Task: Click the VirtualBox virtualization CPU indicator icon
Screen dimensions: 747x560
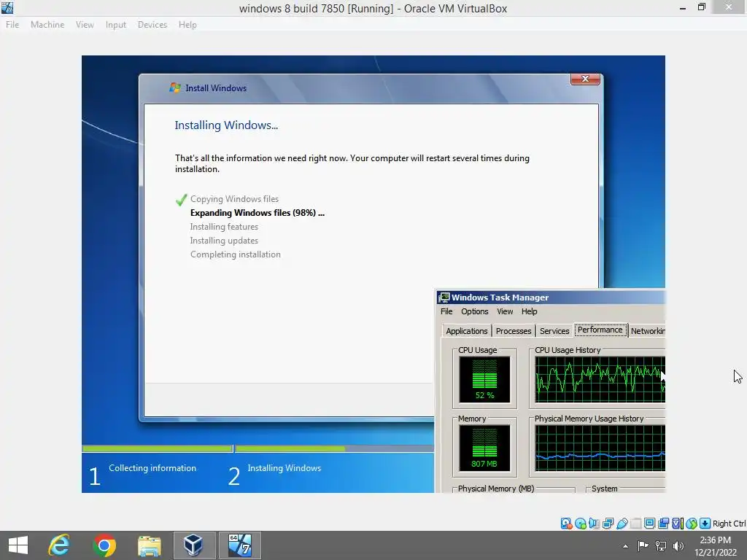Action: [678, 524]
